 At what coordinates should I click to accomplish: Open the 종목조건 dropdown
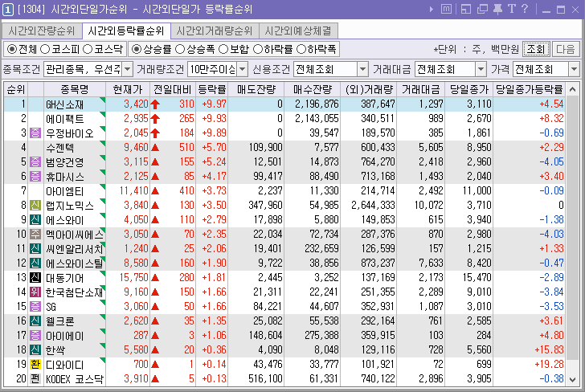[128, 69]
